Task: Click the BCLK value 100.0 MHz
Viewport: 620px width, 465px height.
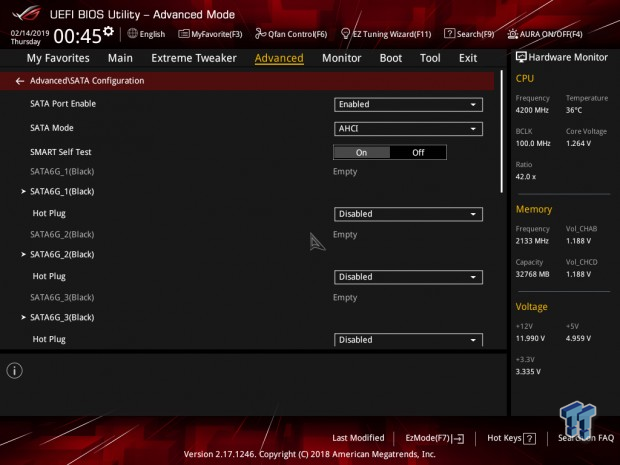Action: click(533, 143)
